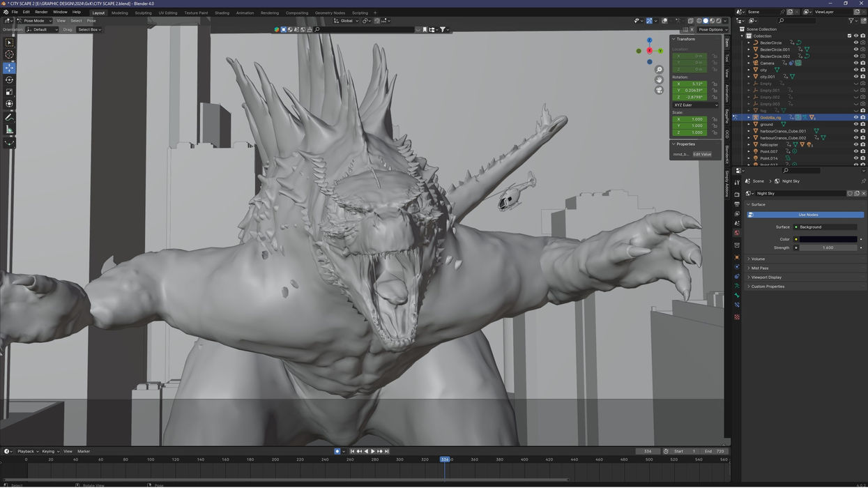Click the world Color swatch

828,239
